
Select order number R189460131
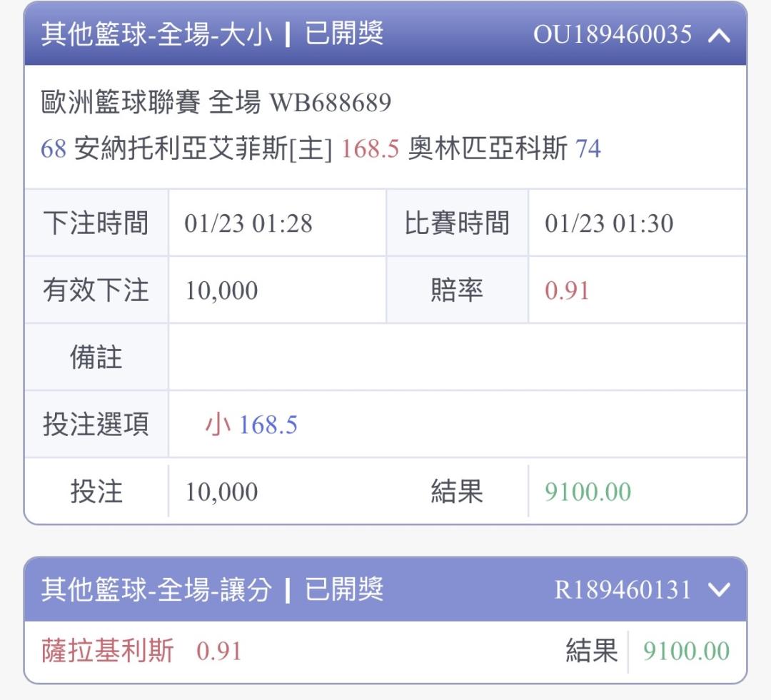(623, 590)
